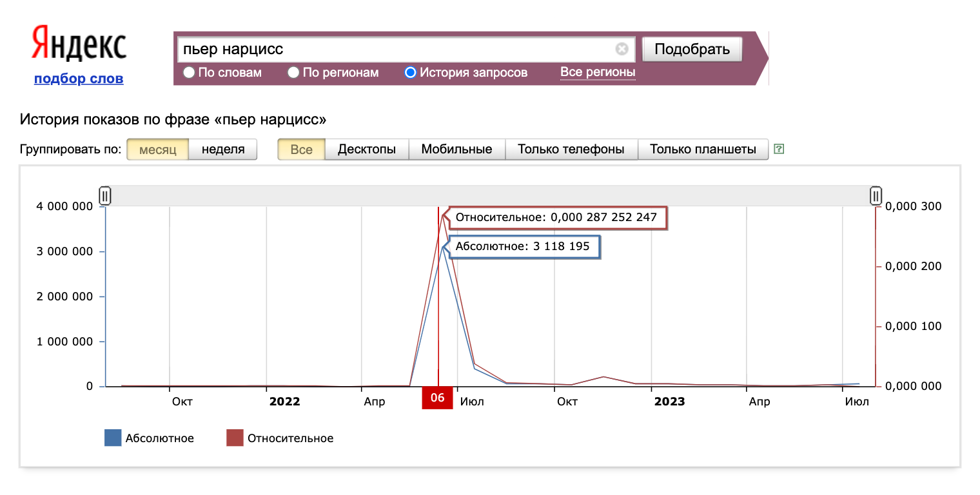
Task: Click the gray range selection bar
Action: click(x=490, y=196)
